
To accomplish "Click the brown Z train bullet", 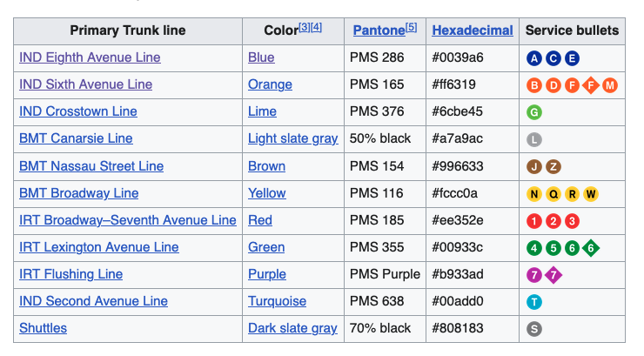I will pyautogui.click(x=553, y=166).
